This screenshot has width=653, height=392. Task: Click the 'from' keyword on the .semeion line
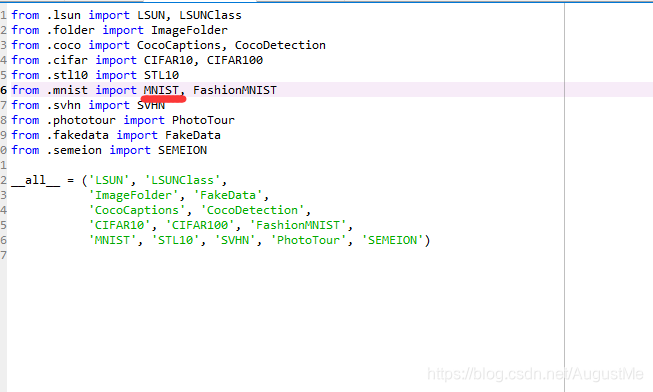pyautogui.click(x=25, y=150)
